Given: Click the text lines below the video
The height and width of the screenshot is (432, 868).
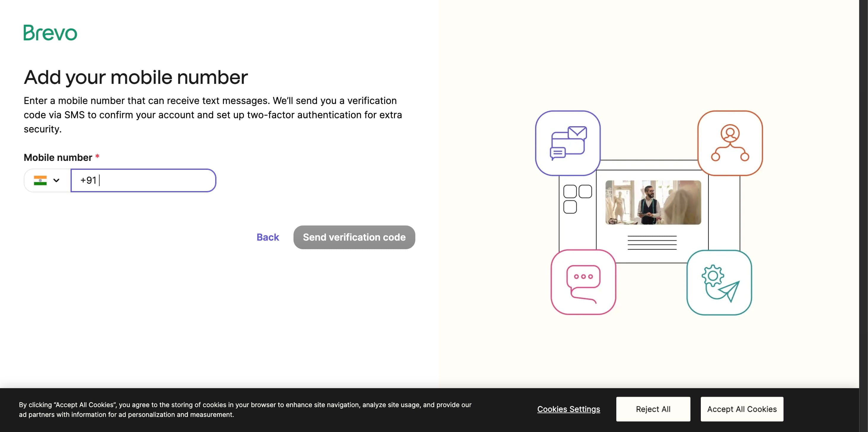Looking at the screenshot, I should tap(653, 242).
